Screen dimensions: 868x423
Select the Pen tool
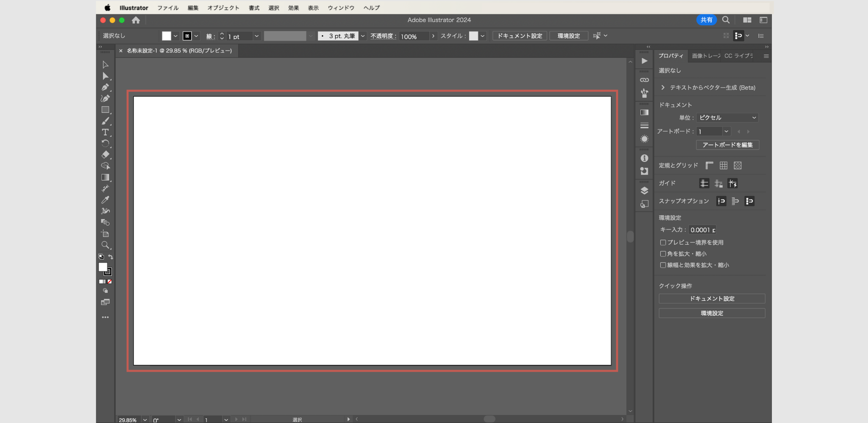[x=105, y=87]
